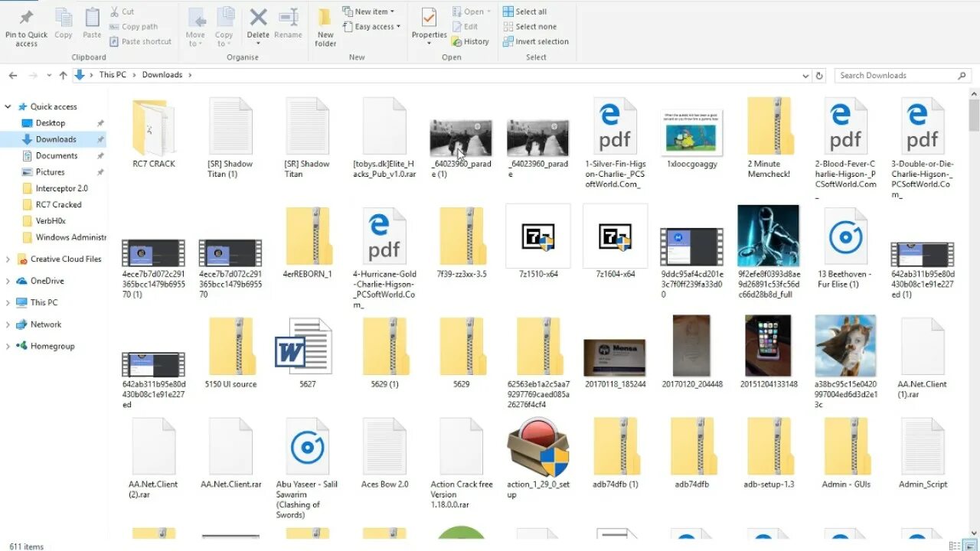This screenshot has height=551, width=980.
Task: Click the address bar Refresh button
Action: point(819,76)
